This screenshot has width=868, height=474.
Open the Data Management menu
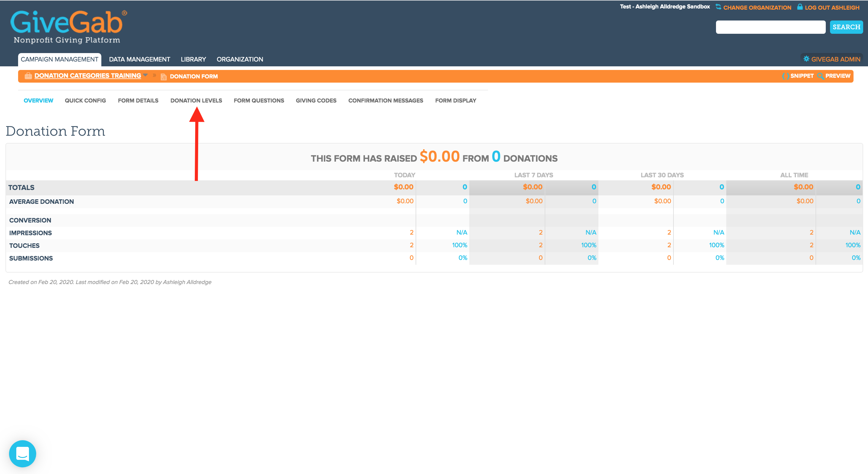point(140,59)
